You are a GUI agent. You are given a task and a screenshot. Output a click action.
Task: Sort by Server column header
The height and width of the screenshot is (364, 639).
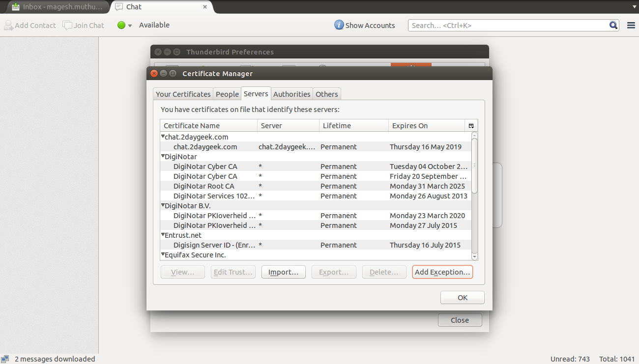click(x=288, y=126)
